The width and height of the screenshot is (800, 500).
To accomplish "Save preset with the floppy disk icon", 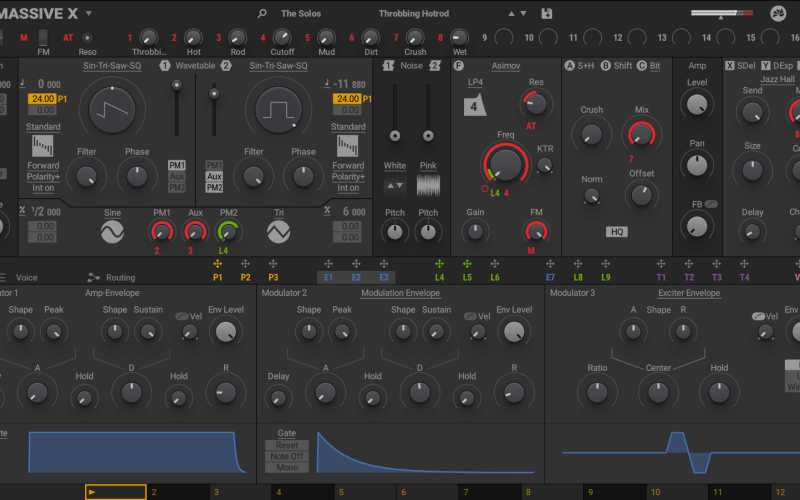I will 546,14.
